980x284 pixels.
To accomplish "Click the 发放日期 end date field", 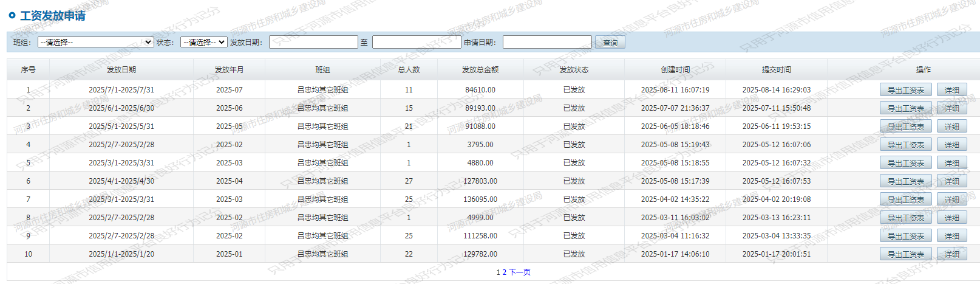I will point(417,42).
